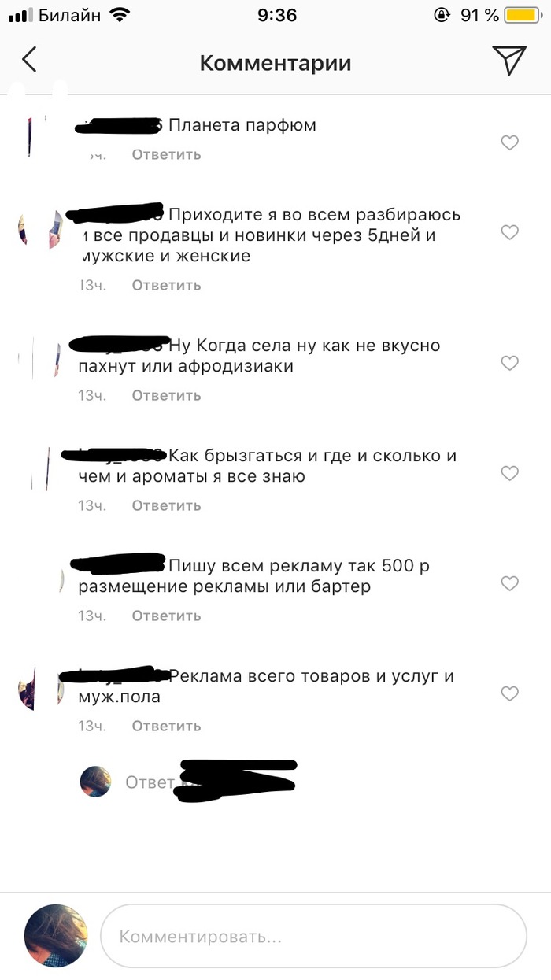Image resolution: width=551 pixels, height=980 pixels.
Task: Open your profile avatar beside comment box
Action: click(x=56, y=936)
